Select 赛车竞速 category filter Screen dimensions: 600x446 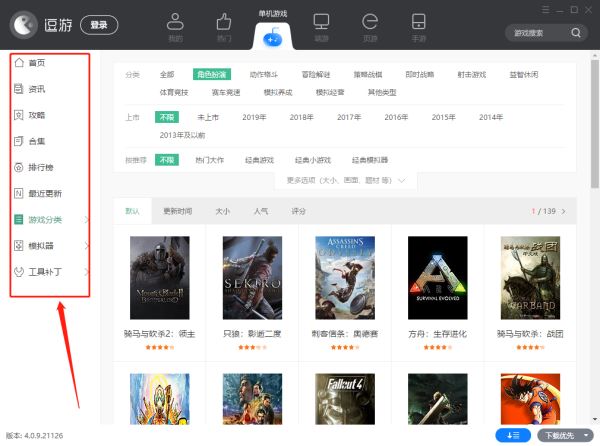(x=226, y=92)
